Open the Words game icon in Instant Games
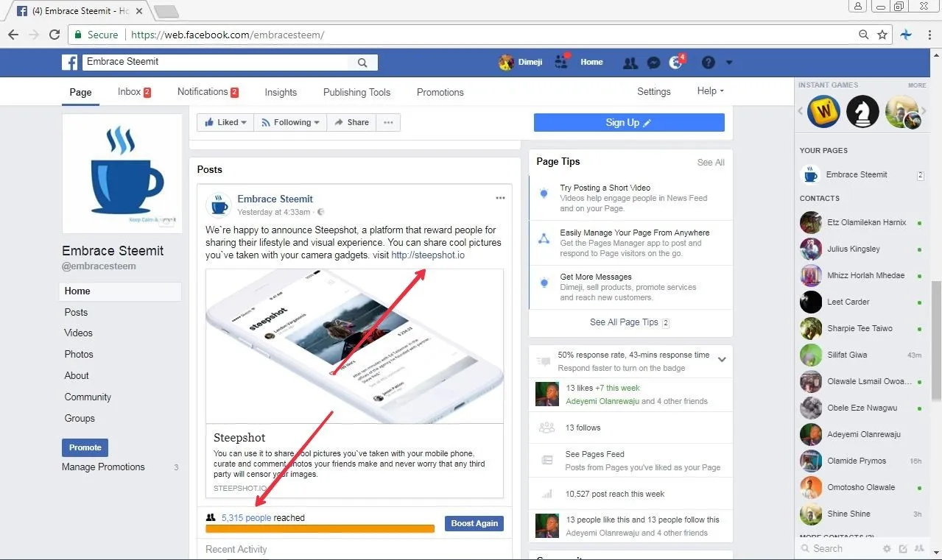Viewport: 942px width, 560px height. pyautogui.click(x=824, y=112)
